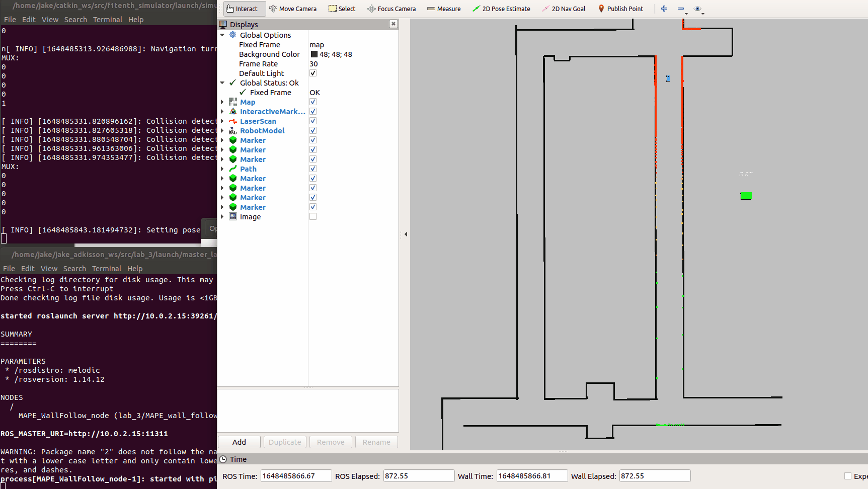
Task: Open the Search menu in bottom terminal
Action: click(74, 269)
